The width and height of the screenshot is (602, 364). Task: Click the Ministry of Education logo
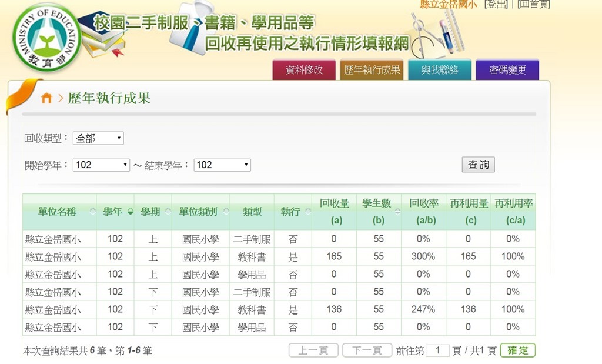point(47,39)
